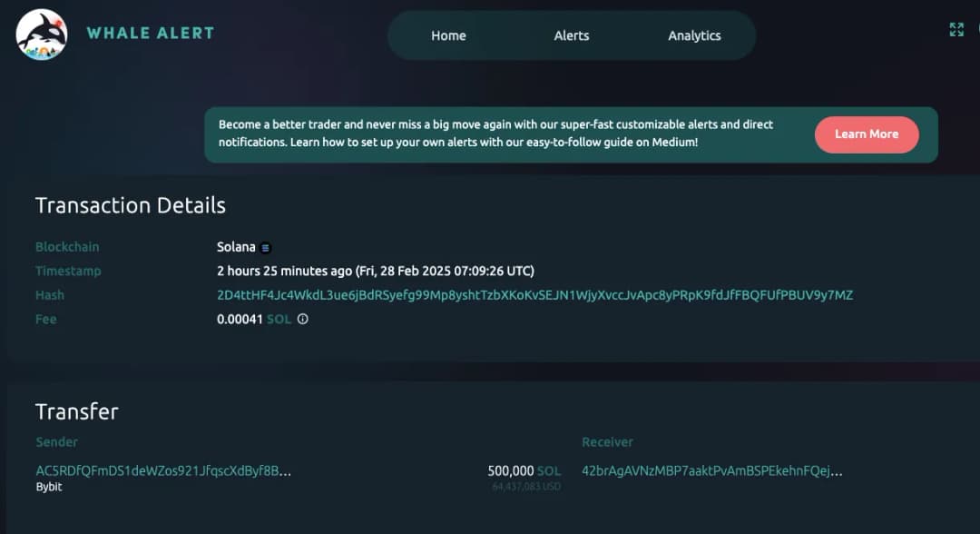Click the Solana blockchain icon
The height and width of the screenshot is (534, 980).
point(266,248)
